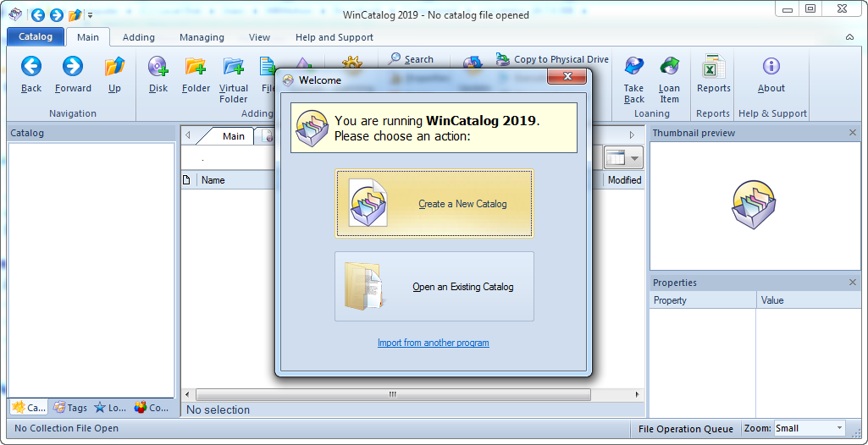Add a Folder via ribbon icon
The width and height of the screenshot is (868, 445).
tap(196, 66)
